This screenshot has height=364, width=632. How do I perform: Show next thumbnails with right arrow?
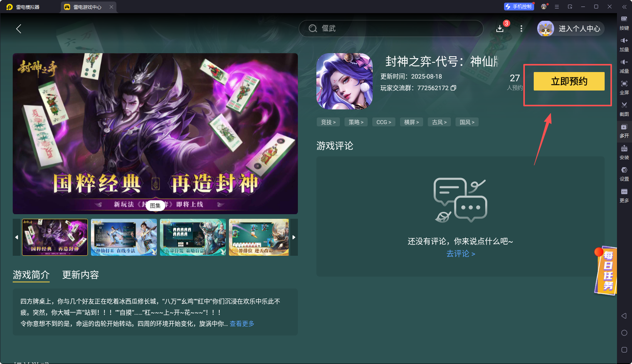(294, 237)
